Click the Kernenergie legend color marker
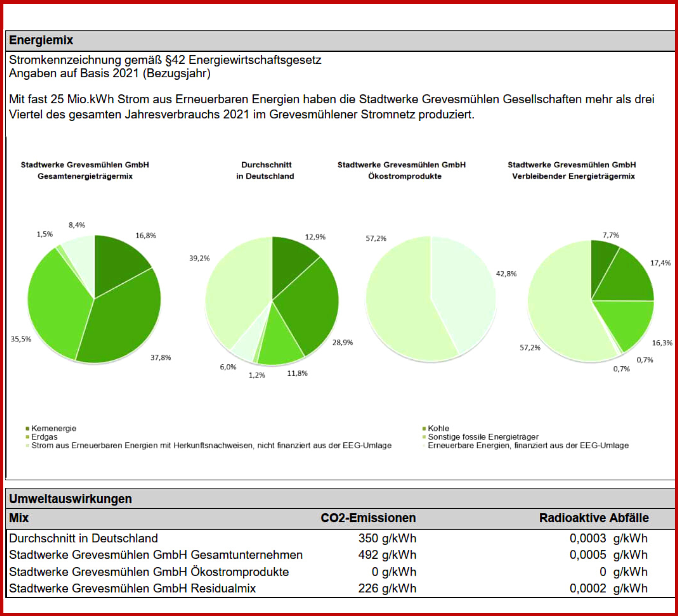This screenshot has height=616, width=678. pyautogui.click(x=28, y=428)
